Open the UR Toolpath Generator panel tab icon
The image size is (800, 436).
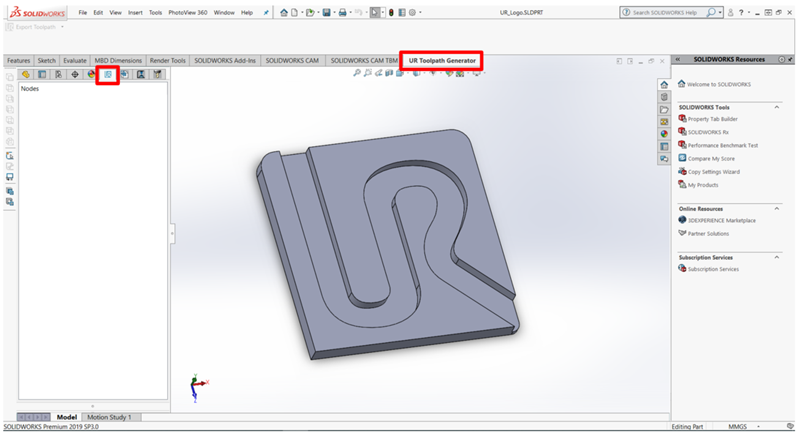coord(108,74)
